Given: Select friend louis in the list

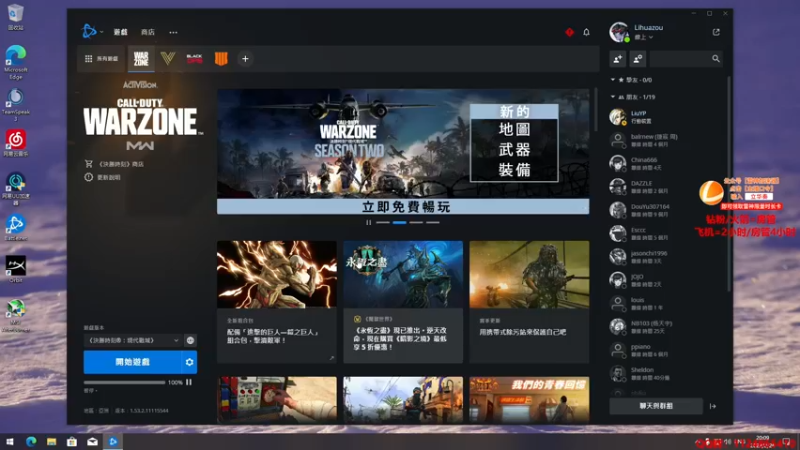Looking at the screenshot, I should click(666, 303).
